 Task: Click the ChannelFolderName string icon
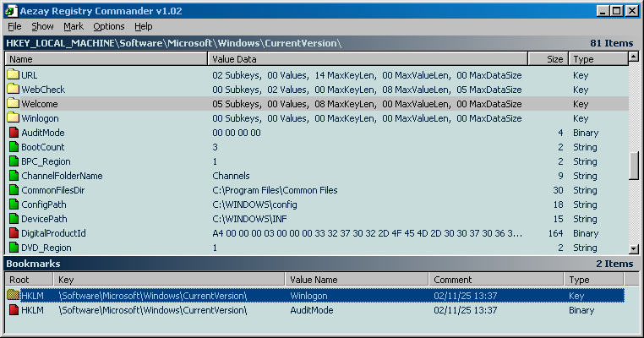14,176
